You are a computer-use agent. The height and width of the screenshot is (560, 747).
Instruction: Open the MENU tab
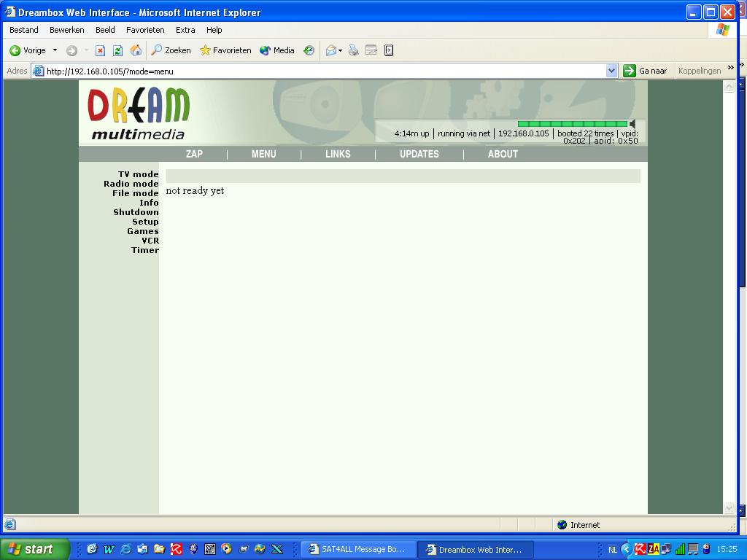263,155
